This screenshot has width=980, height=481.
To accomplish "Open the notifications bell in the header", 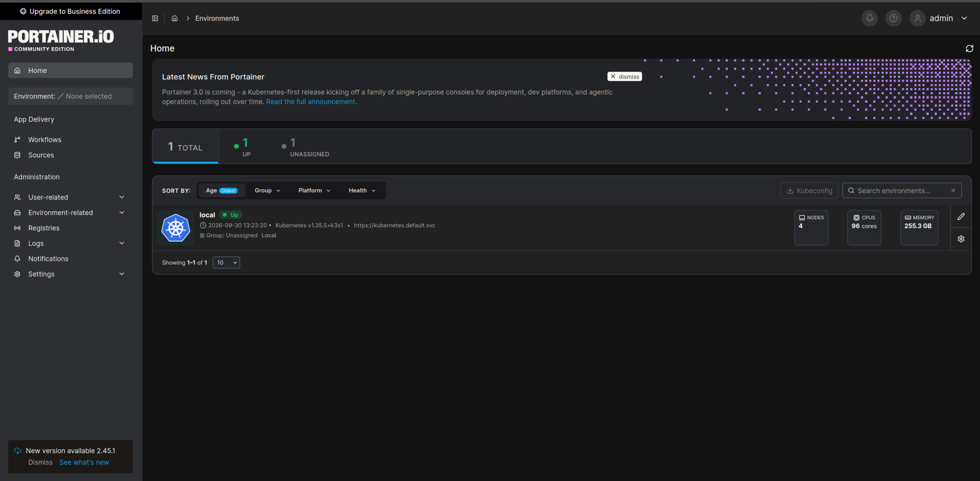I will click(870, 18).
